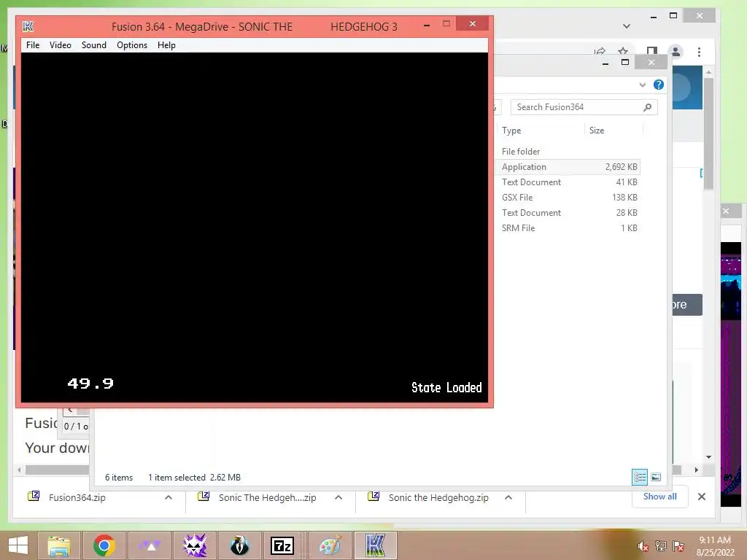The width and height of the screenshot is (747, 560).
Task: Open the Sound menu in Fusion
Action: point(94,45)
